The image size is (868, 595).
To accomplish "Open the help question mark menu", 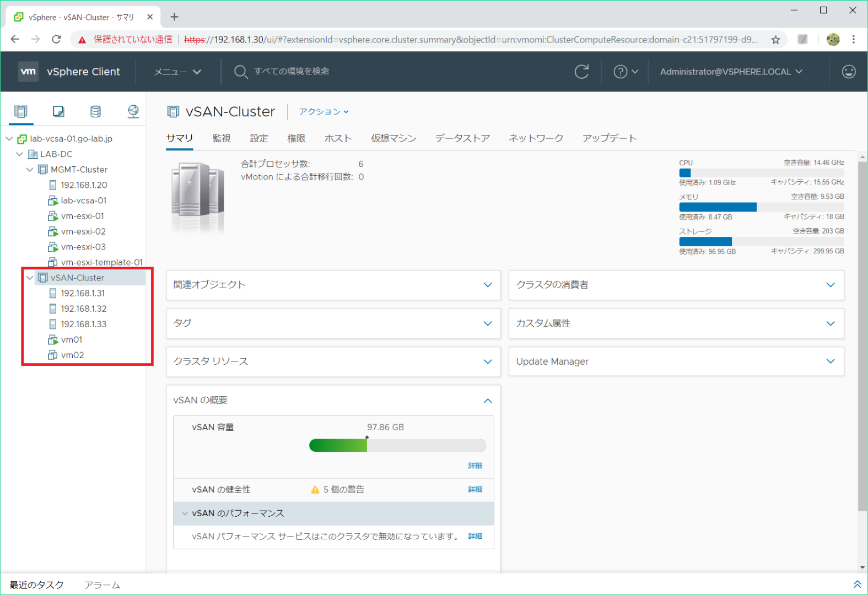I will point(626,72).
